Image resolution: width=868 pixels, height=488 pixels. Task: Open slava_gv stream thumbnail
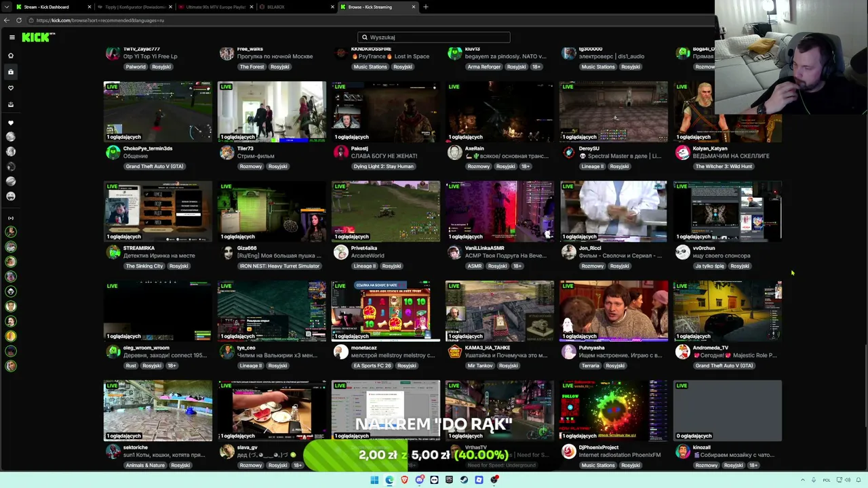pyautogui.click(x=272, y=410)
